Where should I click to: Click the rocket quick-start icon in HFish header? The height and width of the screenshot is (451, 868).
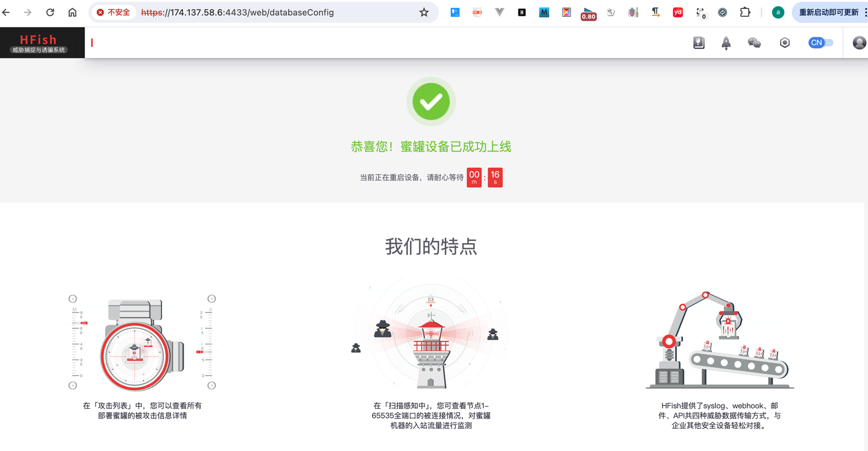pyautogui.click(x=726, y=42)
